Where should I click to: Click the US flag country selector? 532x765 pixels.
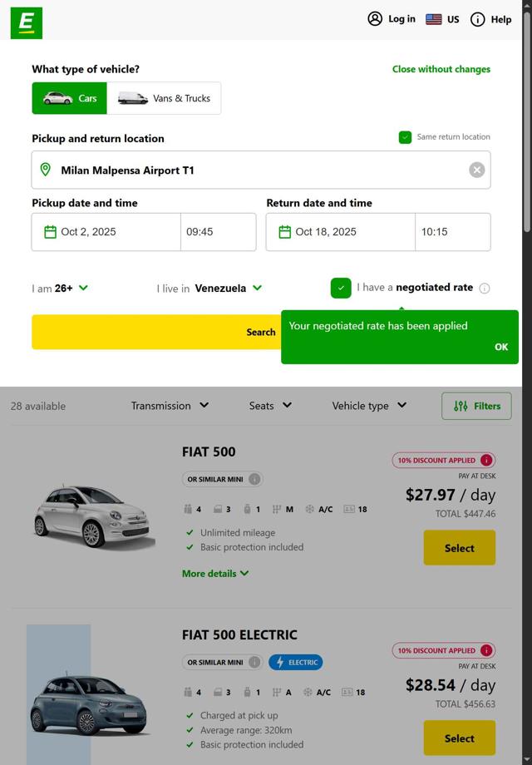tap(434, 19)
